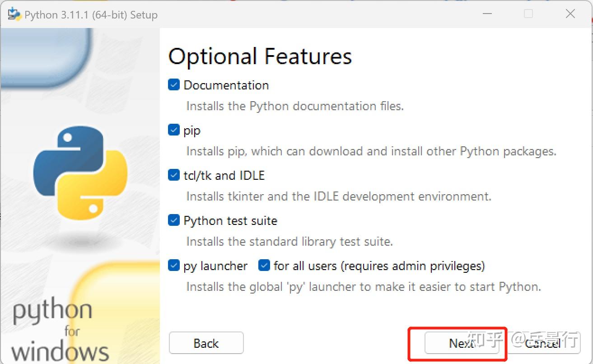Click the 'Optional Features' heading

click(x=260, y=56)
